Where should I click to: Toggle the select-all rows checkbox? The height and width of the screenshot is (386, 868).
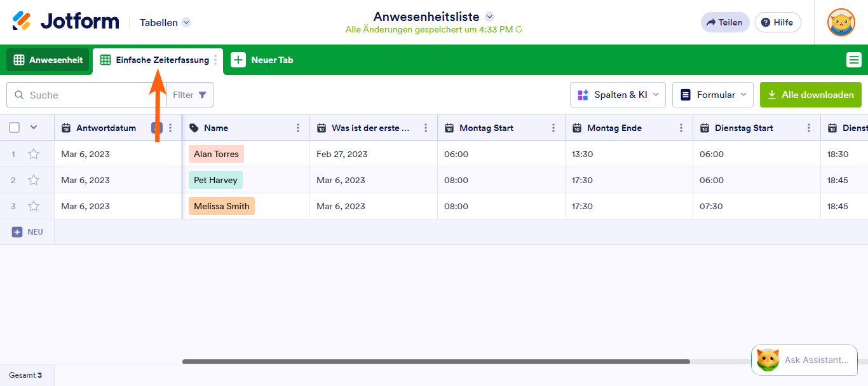pos(15,128)
